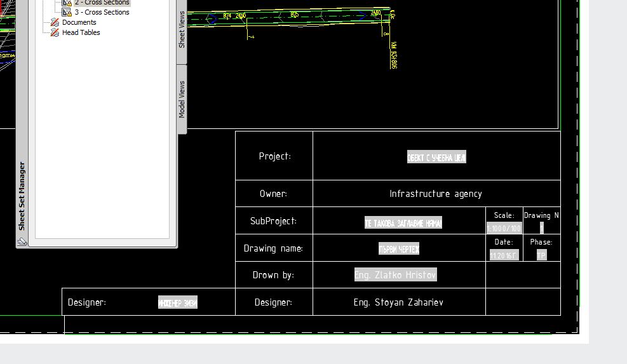Image resolution: width=627 pixels, height=364 pixels.
Task: Switch to the Model Views tab
Action: (182, 99)
